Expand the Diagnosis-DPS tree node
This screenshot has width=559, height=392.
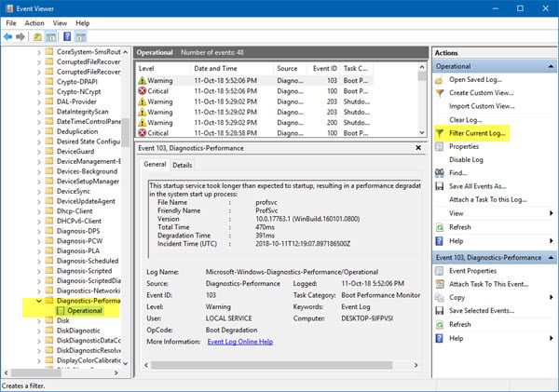click(x=39, y=231)
